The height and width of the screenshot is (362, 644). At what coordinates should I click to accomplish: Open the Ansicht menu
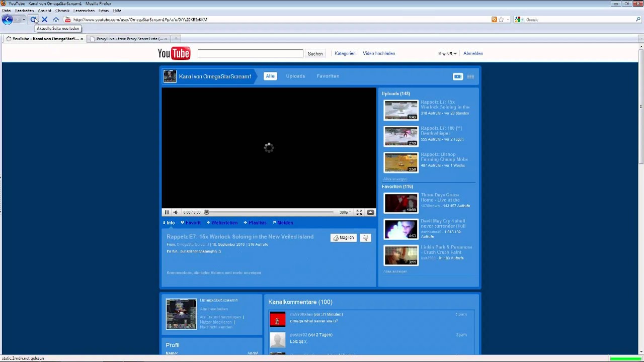pos(44,11)
